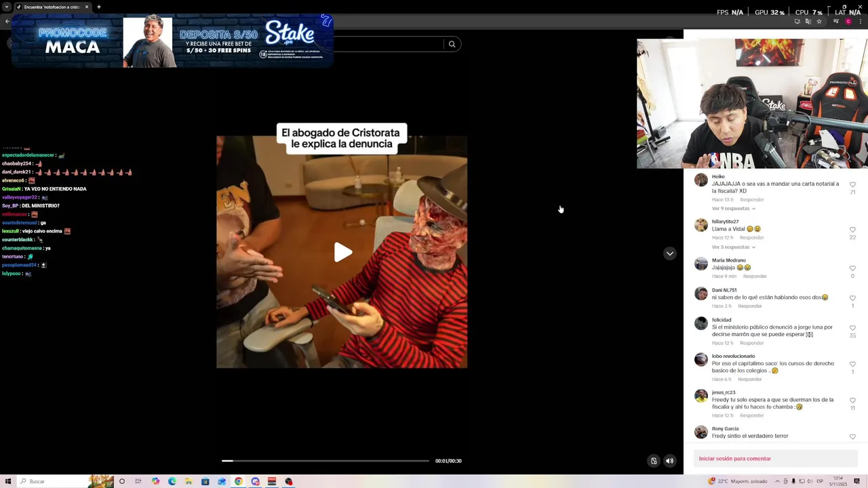The width and height of the screenshot is (868, 488).
Task: Click the install app icon in address bar
Action: pos(797,22)
